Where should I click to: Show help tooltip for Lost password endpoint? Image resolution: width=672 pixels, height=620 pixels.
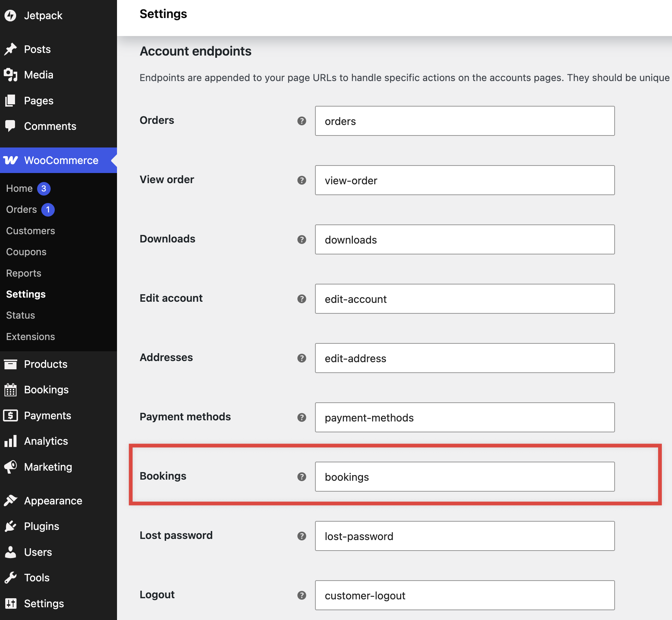[302, 536]
